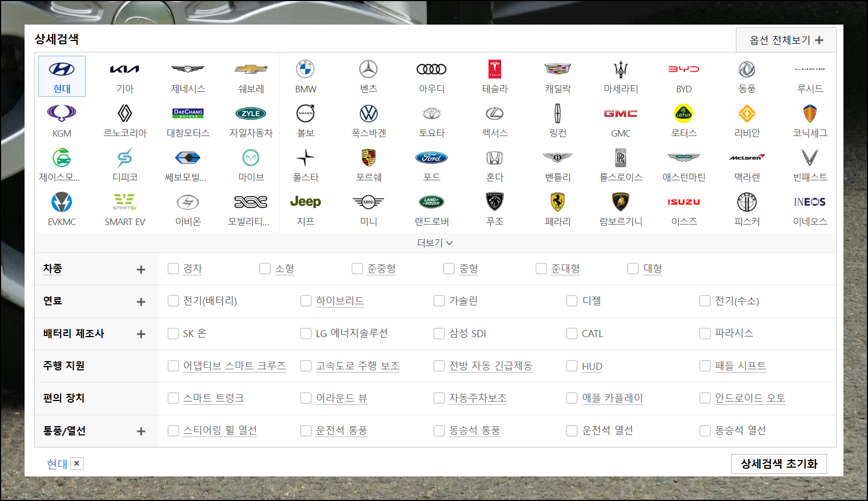Screen dimensions: 868x501
Task: Reset filters with 상세검색 초기화 button
Action: tap(778, 464)
